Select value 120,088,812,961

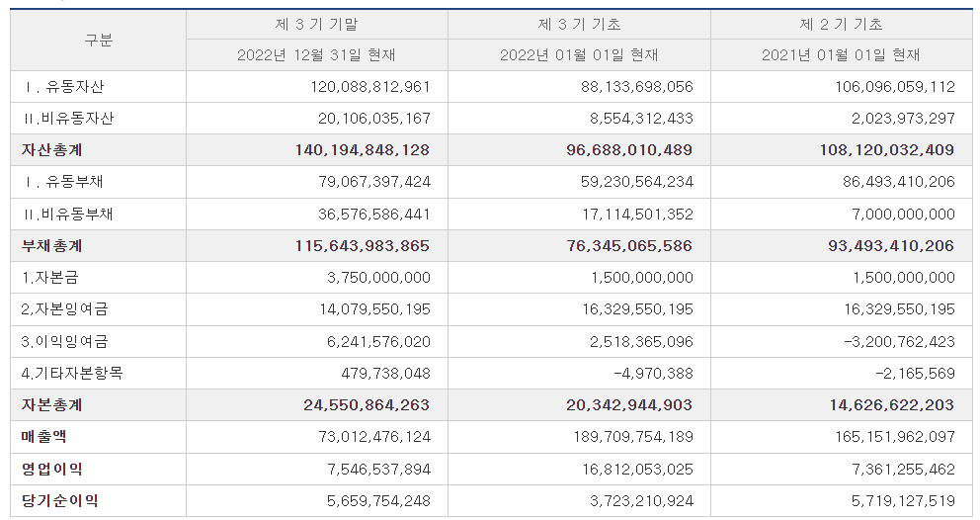[370, 87]
